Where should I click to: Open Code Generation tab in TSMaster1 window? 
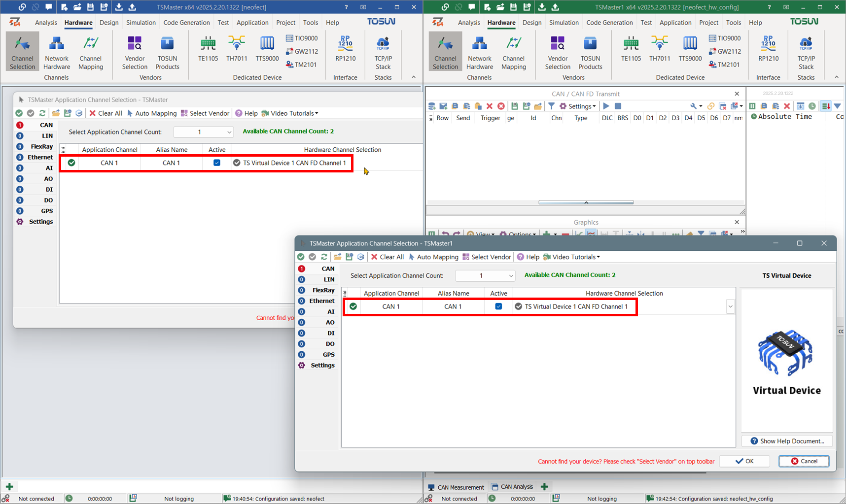pos(609,22)
